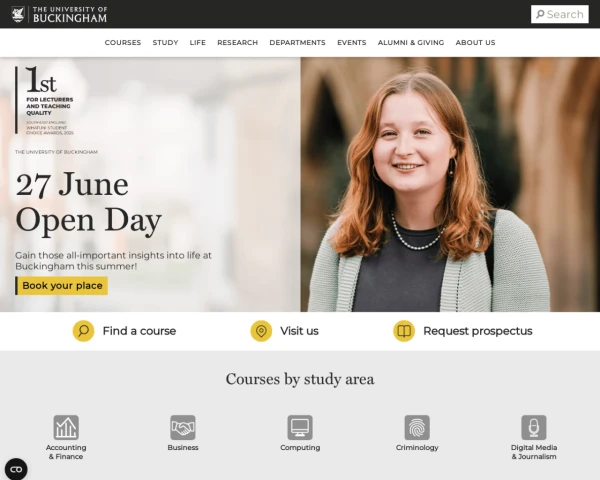
Task: Click the yellow Find a course magnifier icon
Action: (x=83, y=331)
